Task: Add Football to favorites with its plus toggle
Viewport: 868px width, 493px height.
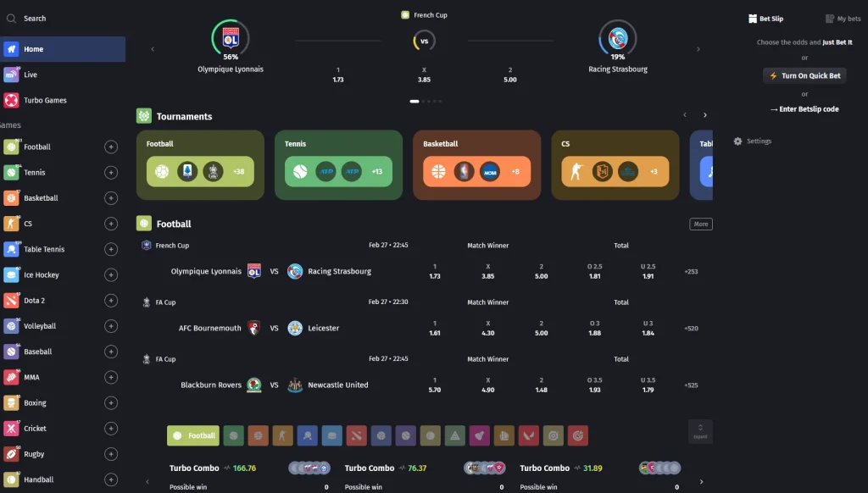Action: pyautogui.click(x=110, y=147)
